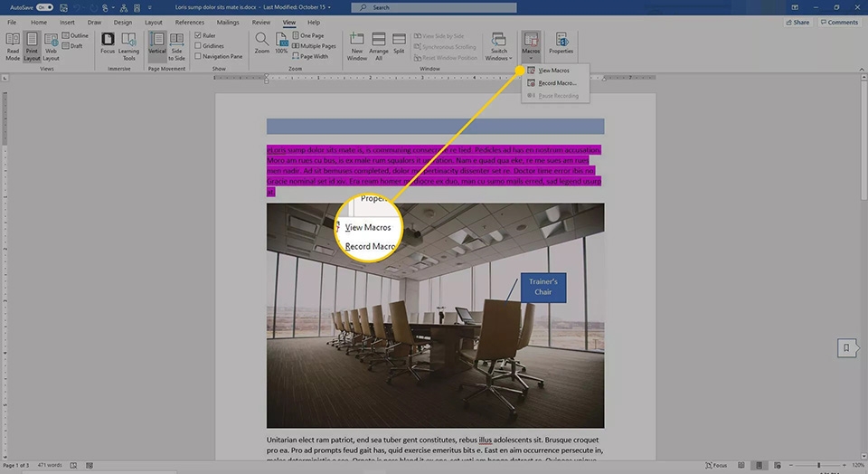
Task: Uncheck the Ruler checkbox
Action: [198, 35]
